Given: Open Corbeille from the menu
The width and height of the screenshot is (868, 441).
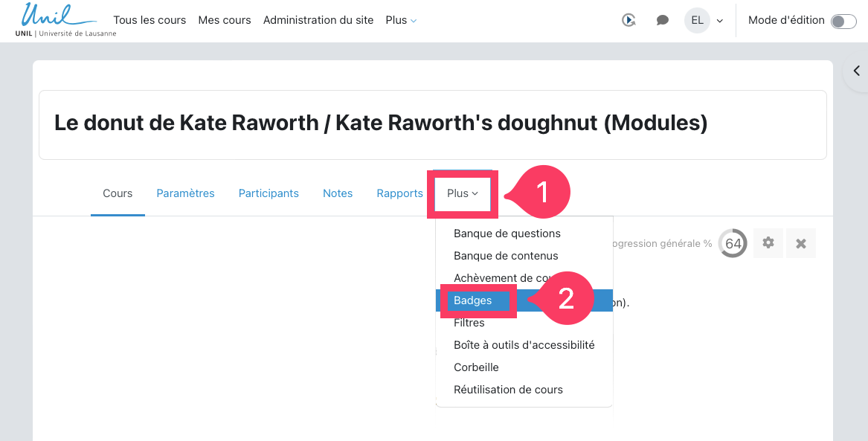Looking at the screenshot, I should (x=476, y=367).
